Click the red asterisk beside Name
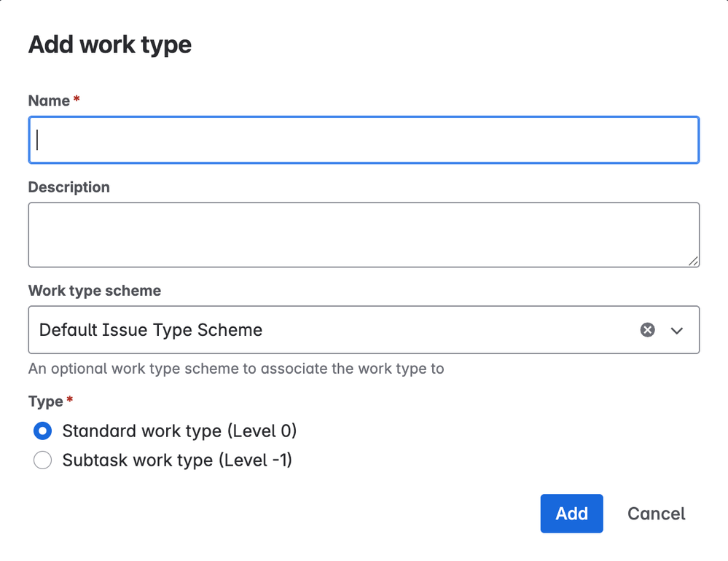Image resolution: width=728 pixels, height=561 pixels. [x=77, y=99]
